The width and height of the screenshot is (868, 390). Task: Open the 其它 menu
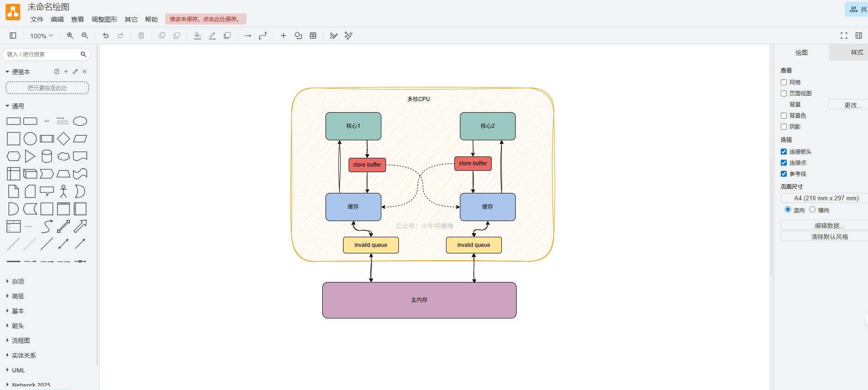131,19
